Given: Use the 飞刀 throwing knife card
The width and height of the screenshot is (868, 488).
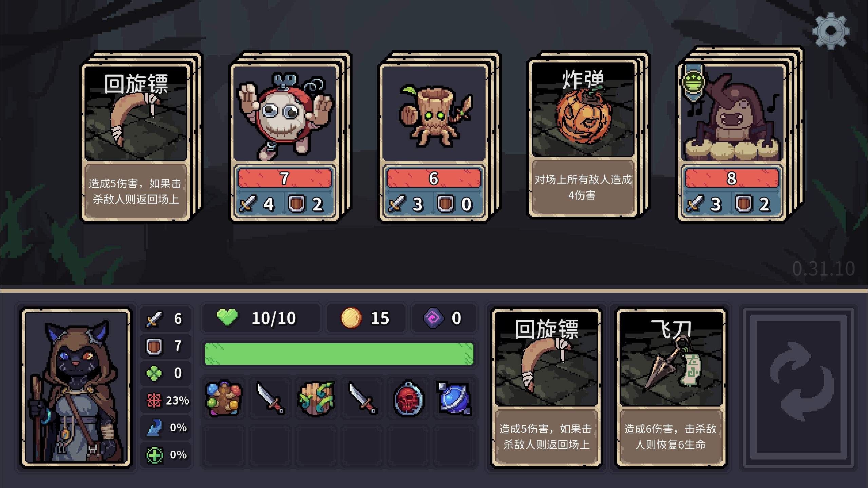Looking at the screenshot, I should pyautogui.click(x=671, y=388).
